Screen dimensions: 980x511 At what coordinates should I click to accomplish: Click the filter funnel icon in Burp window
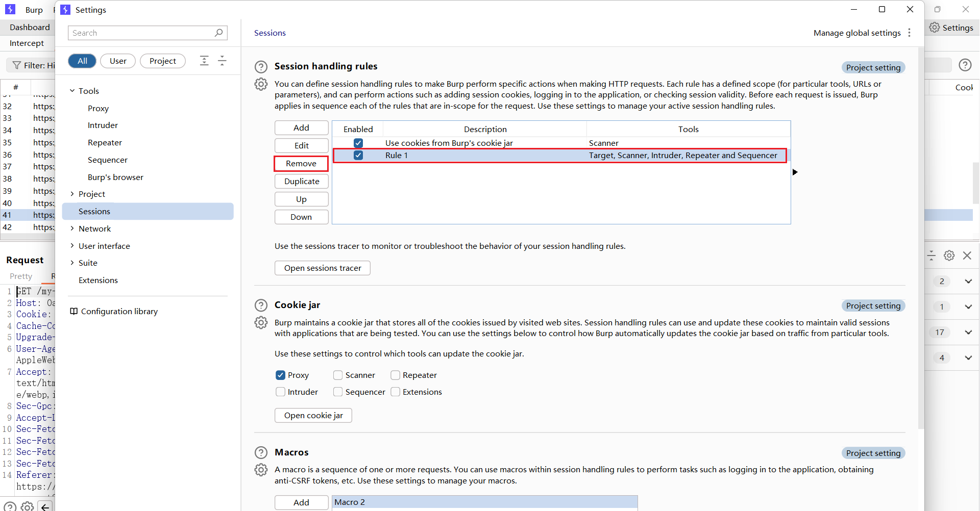coord(17,65)
